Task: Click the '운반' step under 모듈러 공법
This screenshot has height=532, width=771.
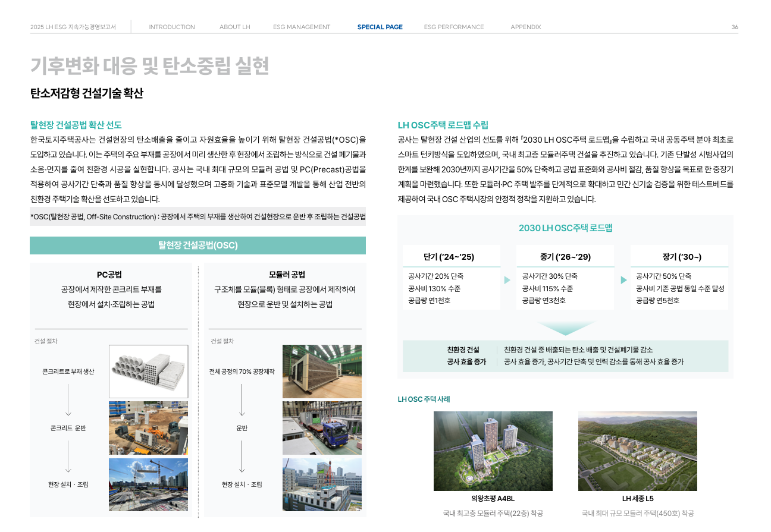Action: 242,428
